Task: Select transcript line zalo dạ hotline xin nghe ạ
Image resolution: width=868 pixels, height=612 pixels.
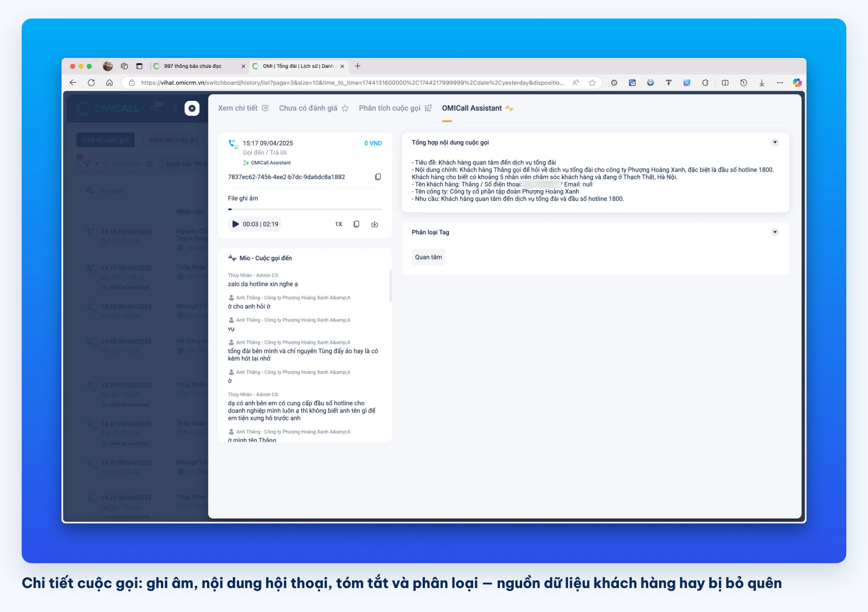Action: point(263,284)
